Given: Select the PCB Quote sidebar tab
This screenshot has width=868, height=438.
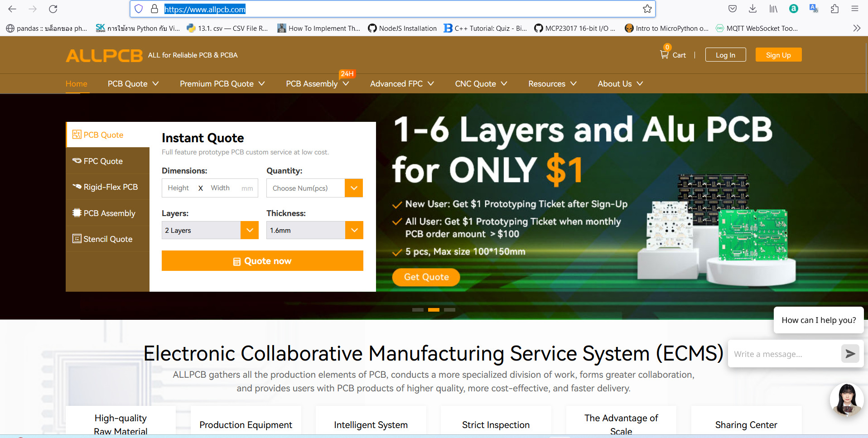Looking at the screenshot, I should (108, 135).
